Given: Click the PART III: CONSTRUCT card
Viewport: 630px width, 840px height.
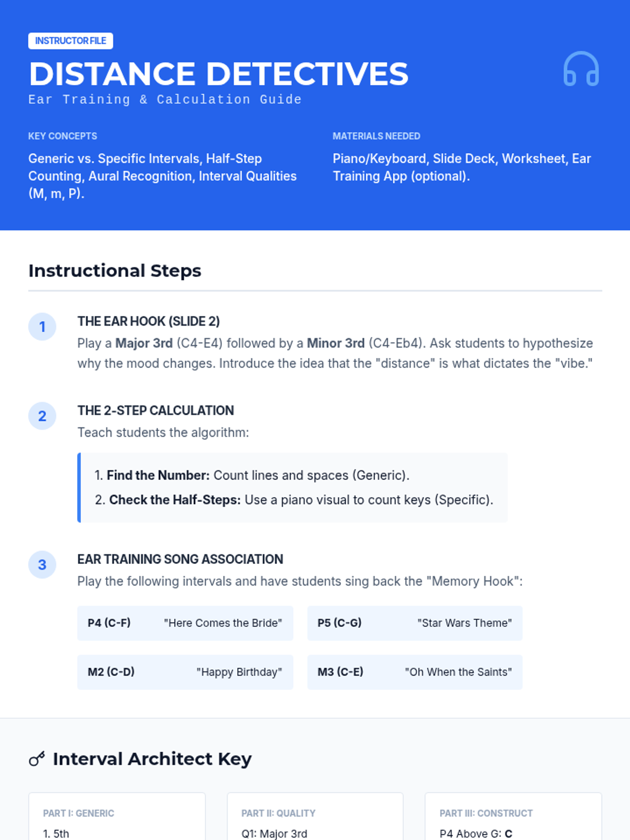Looking at the screenshot, I should click(x=513, y=819).
